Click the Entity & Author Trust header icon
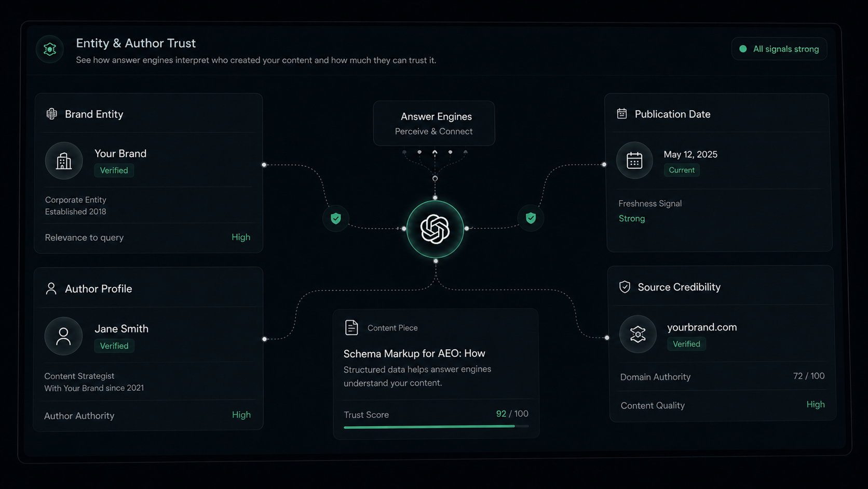This screenshot has width=868, height=489. click(x=50, y=49)
